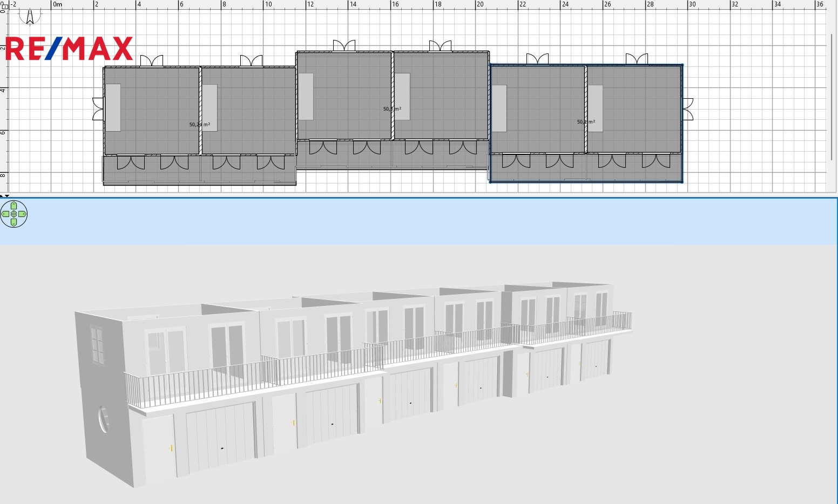
Task: Expand the plan pane with the splitter down arrow
Action: point(7,195)
